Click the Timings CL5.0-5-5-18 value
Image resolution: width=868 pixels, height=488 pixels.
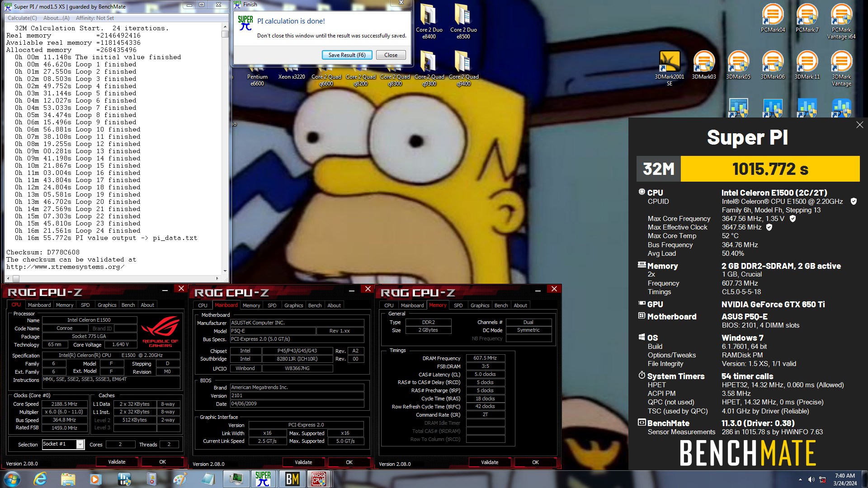coord(741,292)
